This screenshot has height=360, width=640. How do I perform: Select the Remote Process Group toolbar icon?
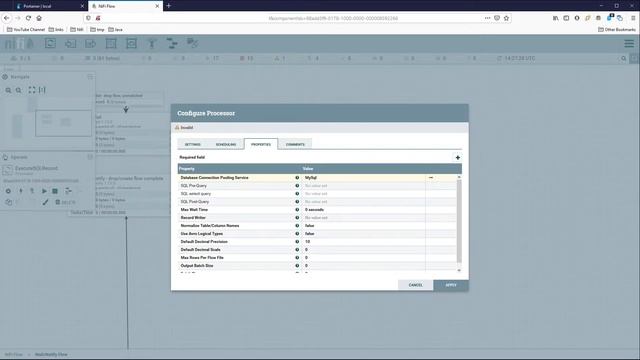coord(131,43)
